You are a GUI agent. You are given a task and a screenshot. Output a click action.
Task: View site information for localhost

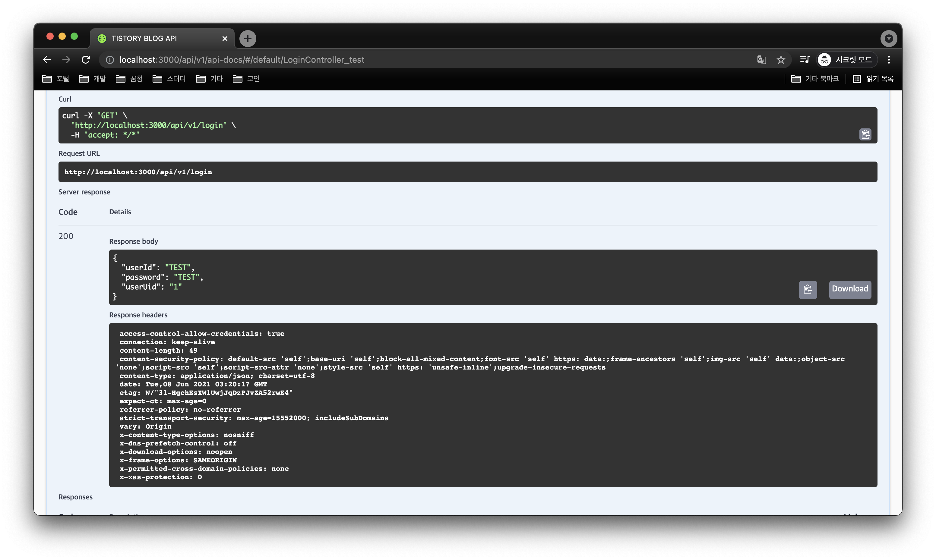(x=110, y=60)
